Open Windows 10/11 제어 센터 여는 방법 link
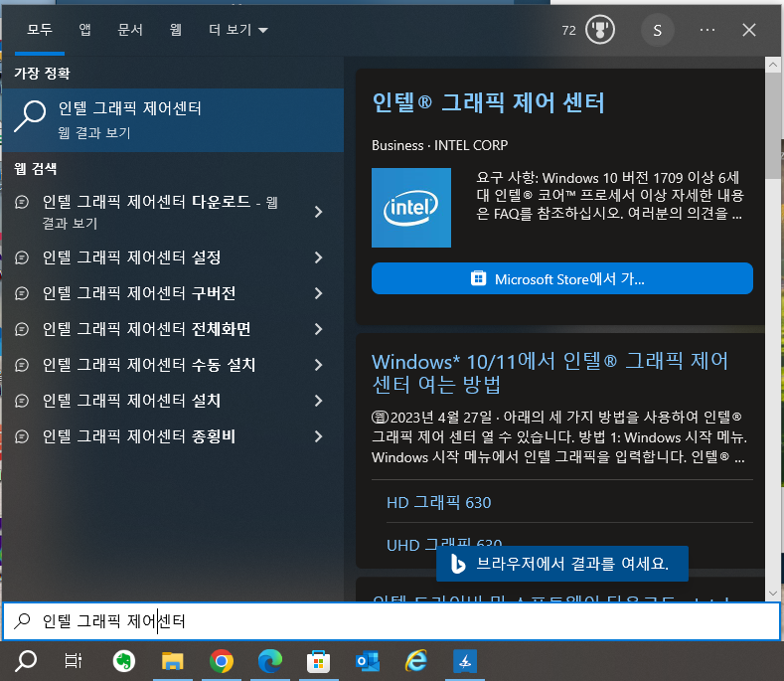Image resolution: width=784 pixels, height=681 pixels. tap(550, 373)
